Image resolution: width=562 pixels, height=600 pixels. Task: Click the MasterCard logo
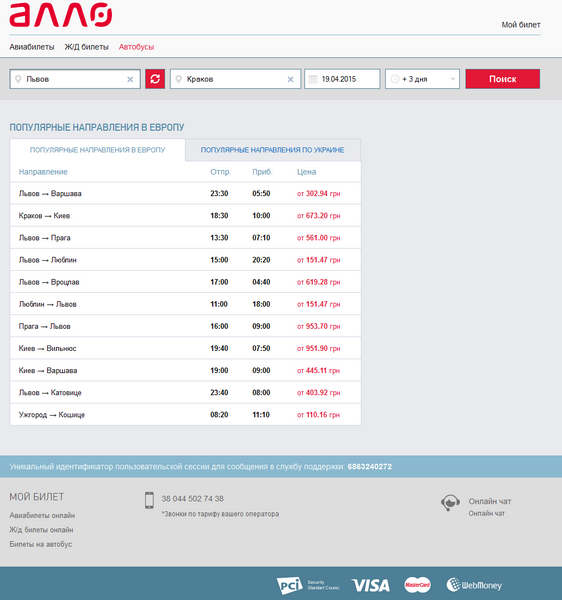(x=417, y=585)
